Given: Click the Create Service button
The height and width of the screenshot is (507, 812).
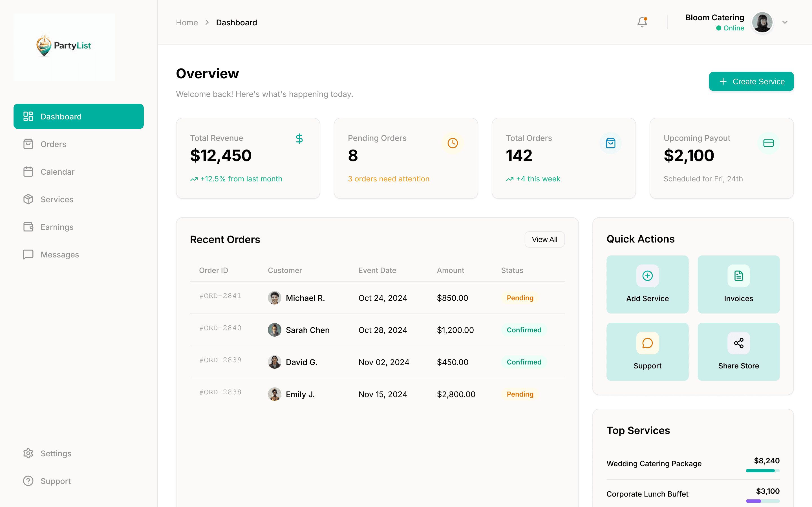Looking at the screenshot, I should point(751,81).
